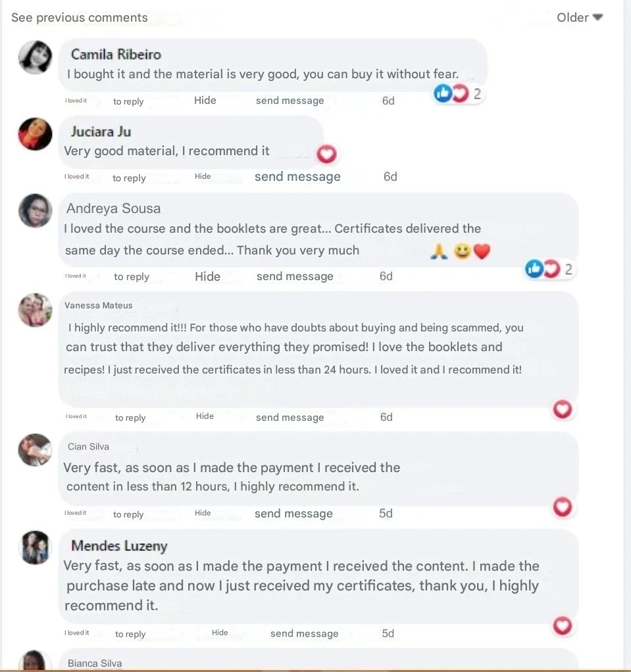The width and height of the screenshot is (631, 672).
Task: Click the 5d timestamp on Cian Silva's comment
Action: point(386,514)
